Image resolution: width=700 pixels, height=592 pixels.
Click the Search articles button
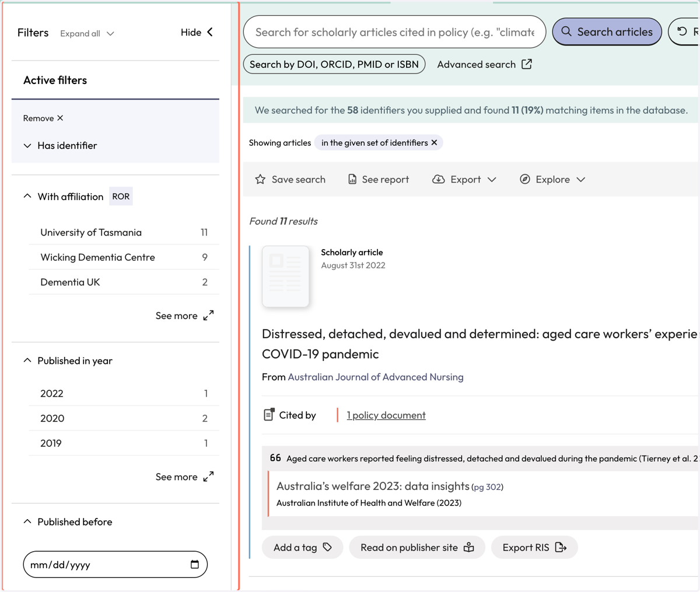point(607,31)
